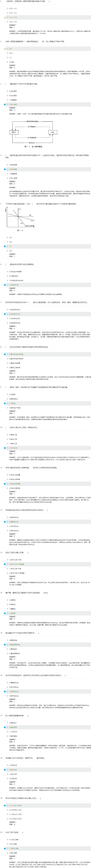Select the marked D.收入循环 answer in question 3
Image resolution: width=91 pixels, height=868 pixels.
tap(13, 104)
